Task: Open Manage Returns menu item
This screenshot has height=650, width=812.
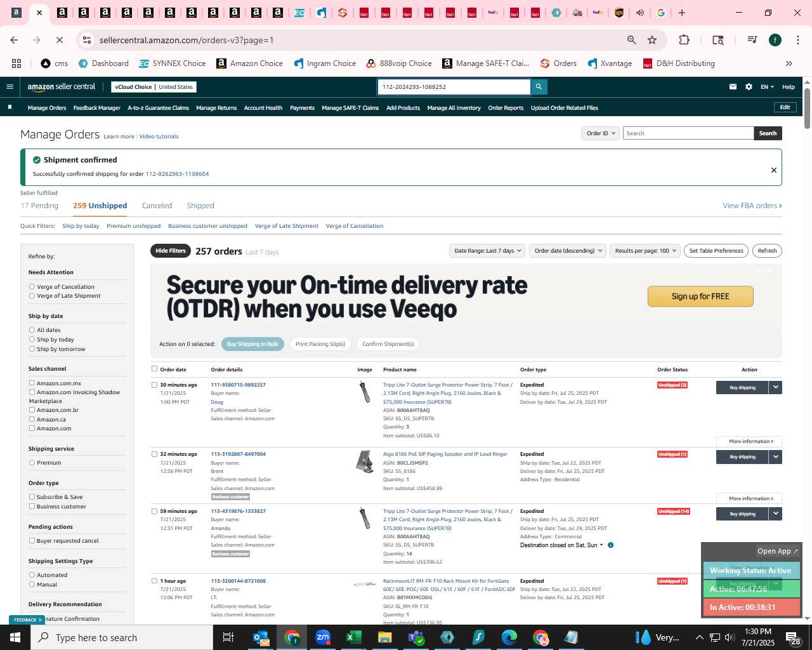Action: coord(216,108)
